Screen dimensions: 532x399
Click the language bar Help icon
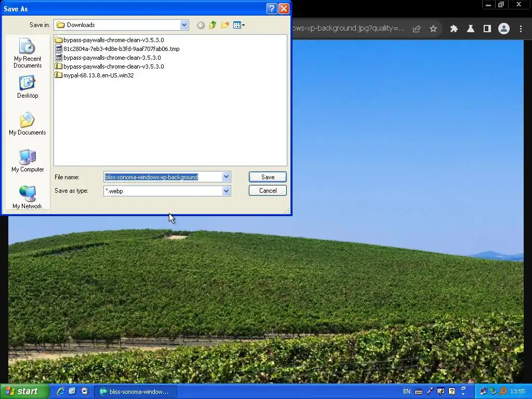(452, 392)
